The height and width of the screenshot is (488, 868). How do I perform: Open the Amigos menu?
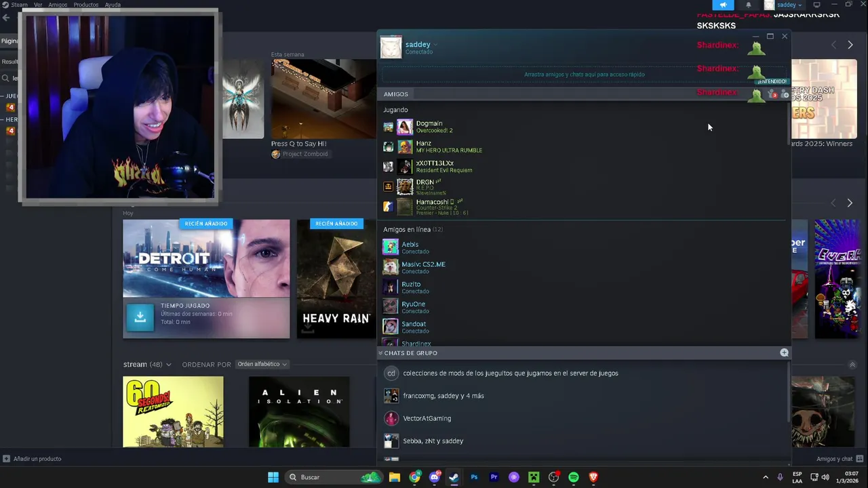pos(58,5)
